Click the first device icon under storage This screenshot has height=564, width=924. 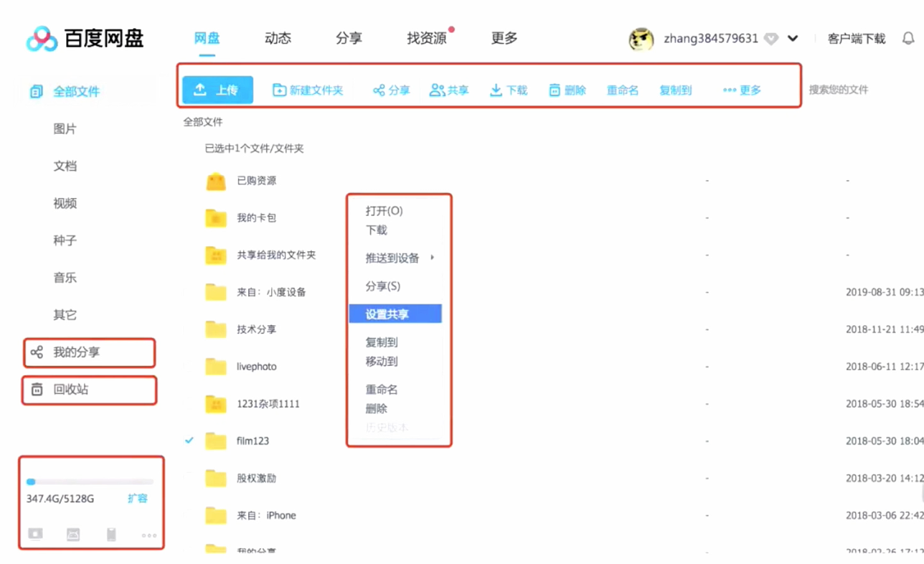coord(35,534)
